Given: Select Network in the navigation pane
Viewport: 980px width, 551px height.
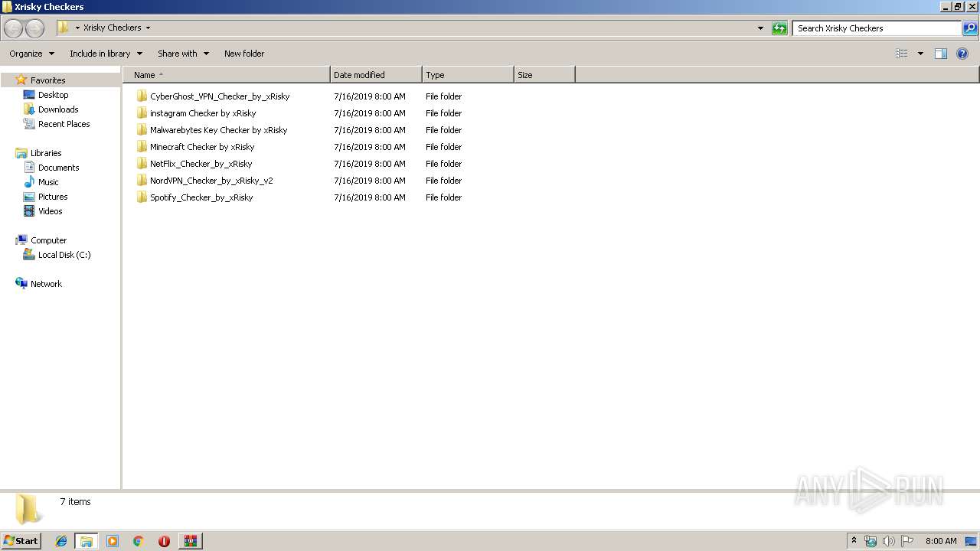Looking at the screenshot, I should 46,284.
